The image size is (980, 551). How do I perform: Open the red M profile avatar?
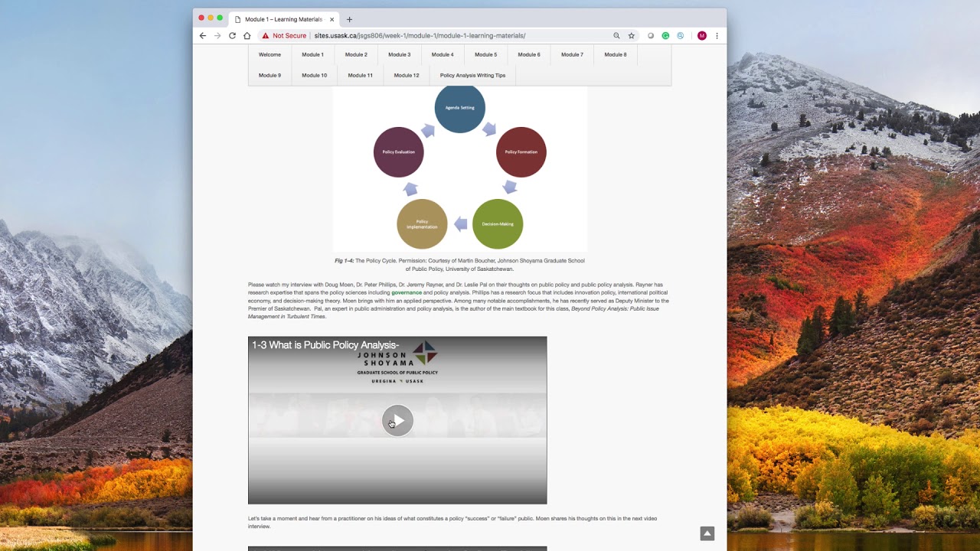(701, 35)
